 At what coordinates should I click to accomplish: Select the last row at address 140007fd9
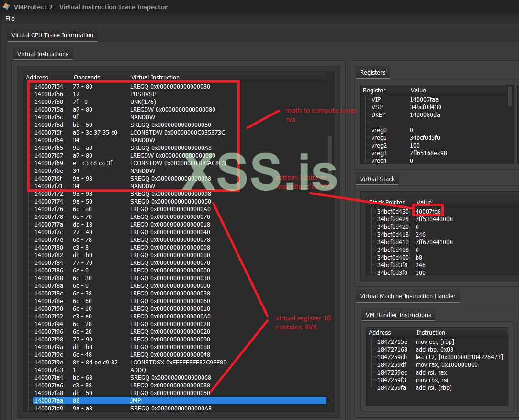(x=180, y=409)
